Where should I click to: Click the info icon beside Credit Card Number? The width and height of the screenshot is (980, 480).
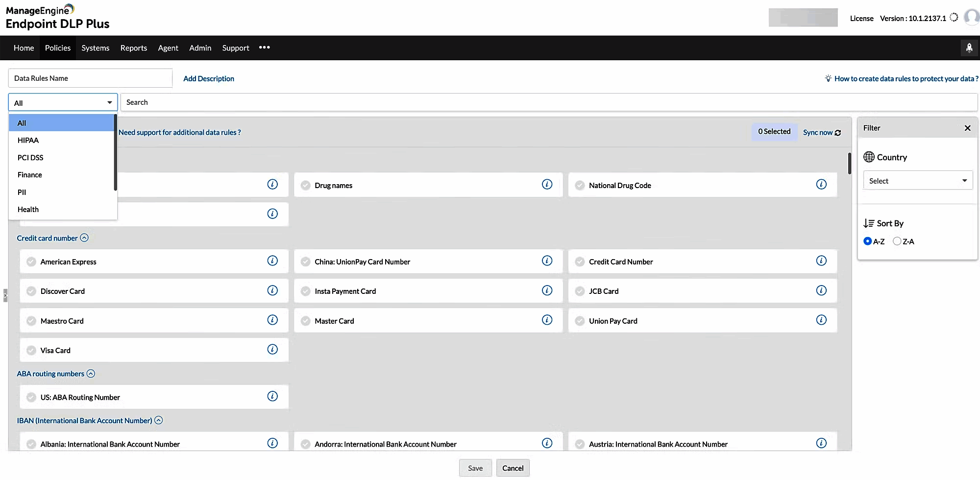(x=822, y=261)
